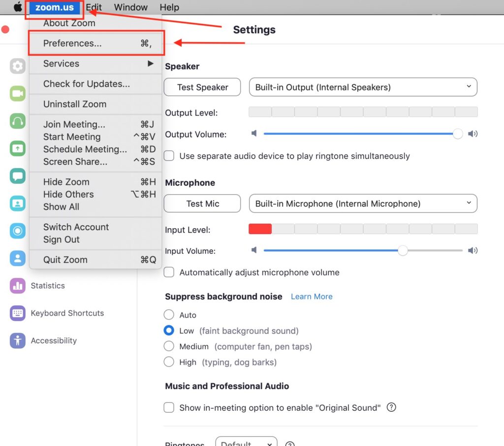
Task: Choose Uninstall Zoom
Action: coord(96,104)
